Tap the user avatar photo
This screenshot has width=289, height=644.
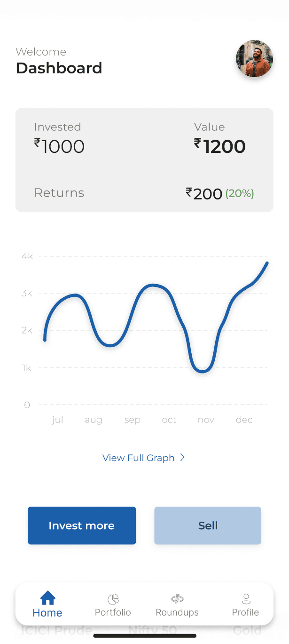coord(254,59)
